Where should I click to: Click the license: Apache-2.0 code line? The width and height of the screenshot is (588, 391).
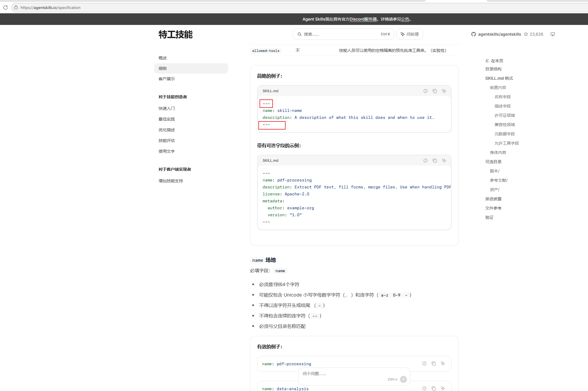click(286, 194)
